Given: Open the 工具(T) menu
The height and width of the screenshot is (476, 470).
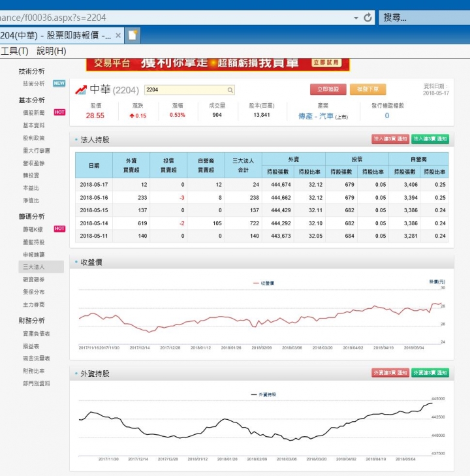Looking at the screenshot, I should 14,51.
